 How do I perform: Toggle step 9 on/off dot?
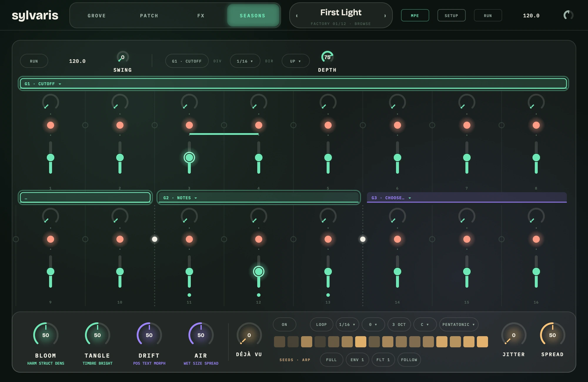tap(51, 239)
